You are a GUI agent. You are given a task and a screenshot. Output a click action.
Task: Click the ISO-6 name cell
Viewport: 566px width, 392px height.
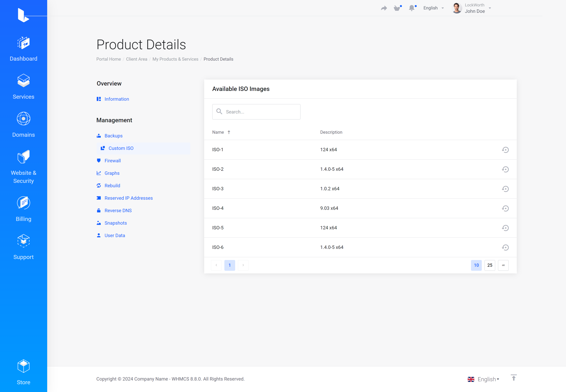point(218,247)
